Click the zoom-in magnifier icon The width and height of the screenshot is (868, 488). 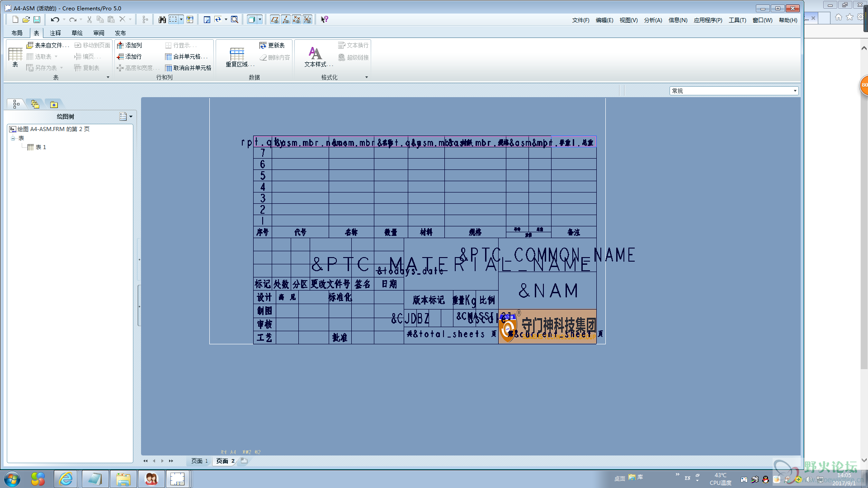(x=234, y=19)
